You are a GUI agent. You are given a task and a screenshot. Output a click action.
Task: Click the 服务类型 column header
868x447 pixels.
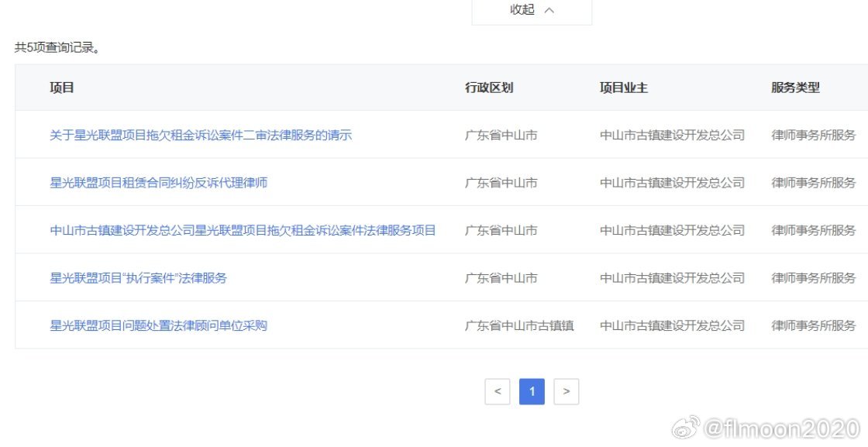pos(795,88)
